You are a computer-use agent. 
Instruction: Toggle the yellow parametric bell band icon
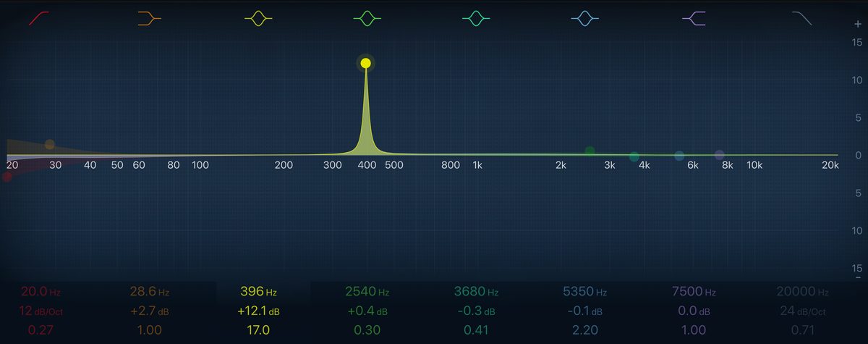[258, 19]
